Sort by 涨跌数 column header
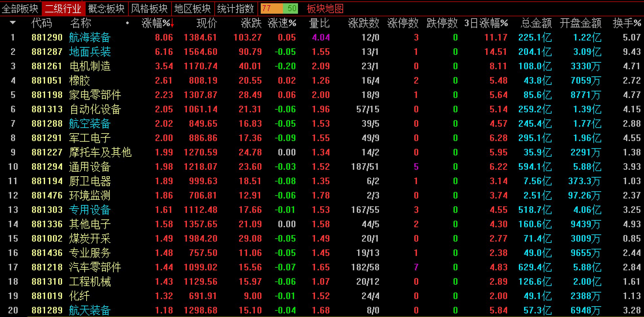 pos(364,23)
